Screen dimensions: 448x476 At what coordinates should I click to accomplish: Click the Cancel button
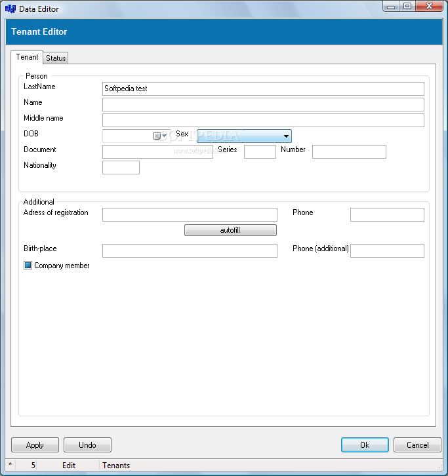(417, 445)
